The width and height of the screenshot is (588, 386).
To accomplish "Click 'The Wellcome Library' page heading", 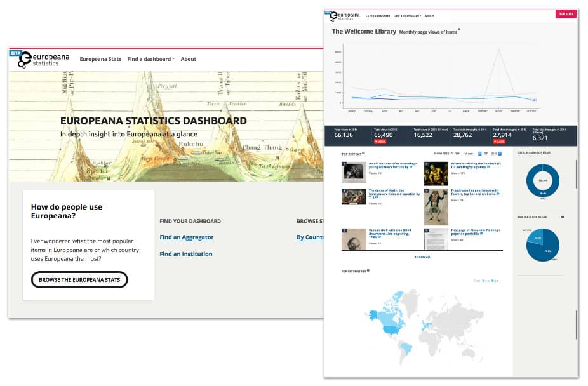I will 364,32.
